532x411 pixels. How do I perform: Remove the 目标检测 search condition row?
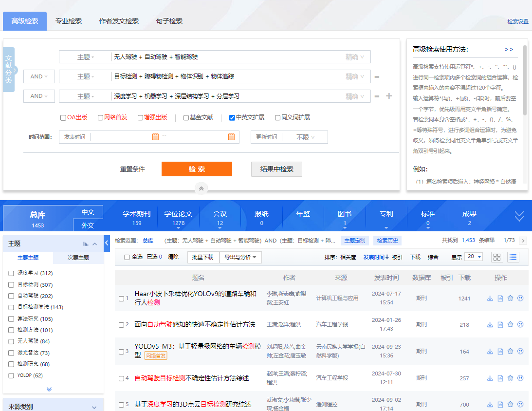(x=377, y=77)
